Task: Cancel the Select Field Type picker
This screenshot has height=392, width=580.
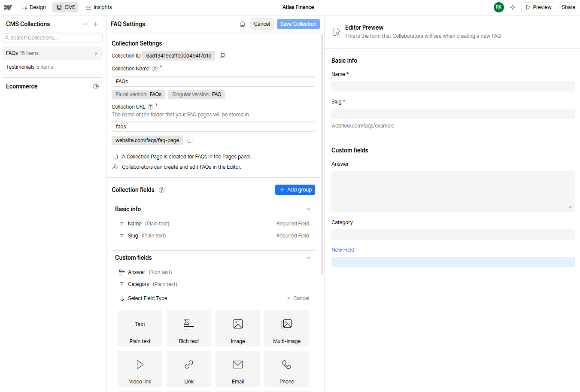Action: click(298, 298)
